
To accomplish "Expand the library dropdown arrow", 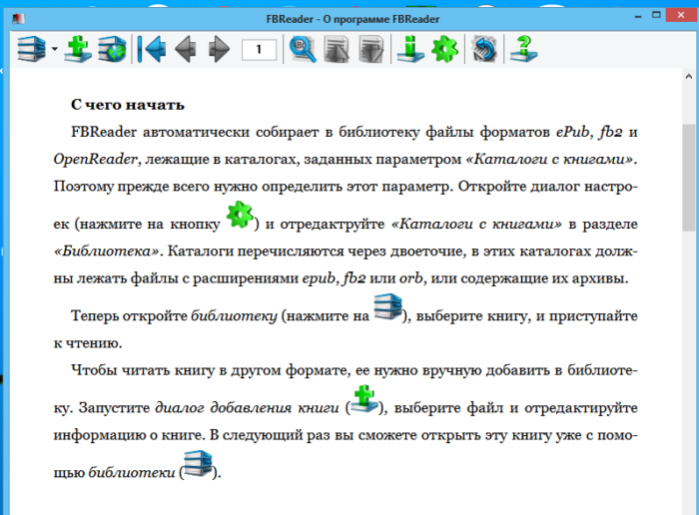I will (x=54, y=49).
